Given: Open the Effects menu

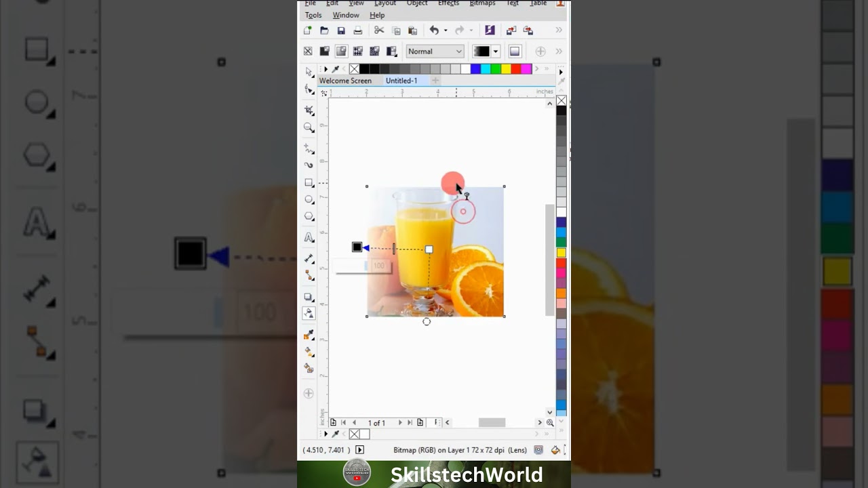Looking at the screenshot, I should point(449,3).
